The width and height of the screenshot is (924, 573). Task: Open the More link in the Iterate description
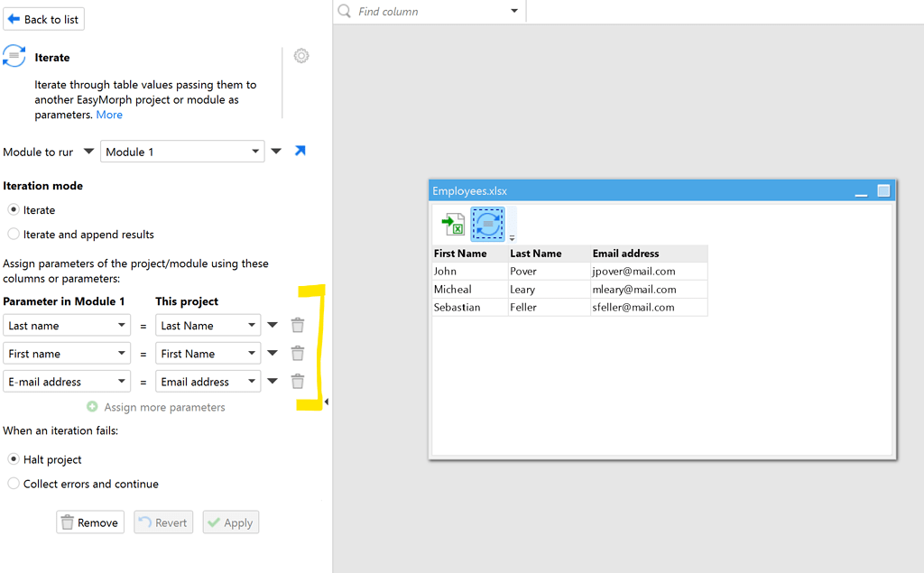pos(108,114)
